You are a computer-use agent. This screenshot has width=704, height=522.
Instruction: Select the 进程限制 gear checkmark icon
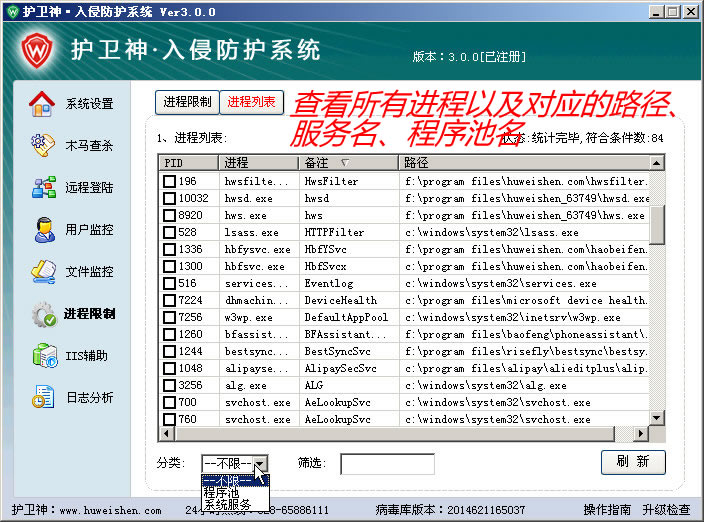click(44, 314)
